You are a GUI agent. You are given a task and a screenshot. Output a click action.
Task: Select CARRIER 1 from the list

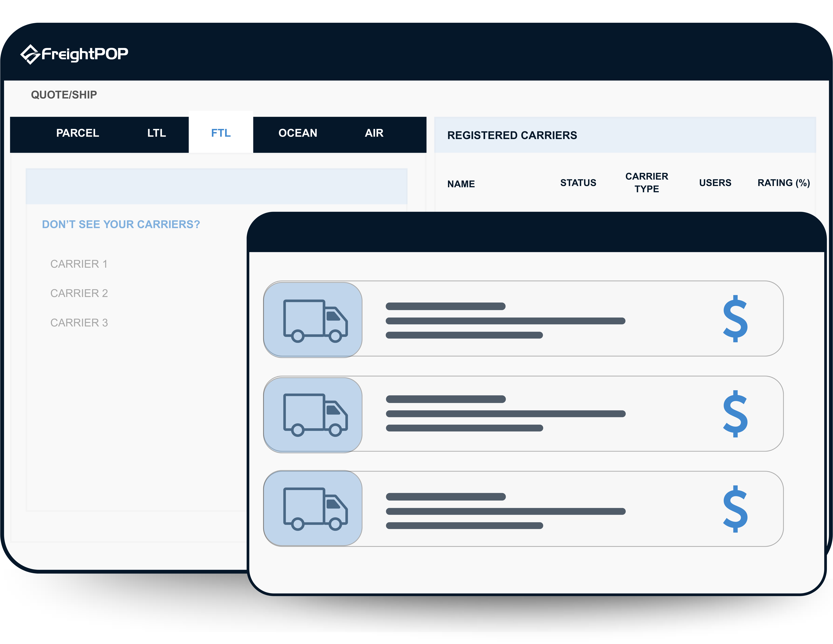point(79,264)
